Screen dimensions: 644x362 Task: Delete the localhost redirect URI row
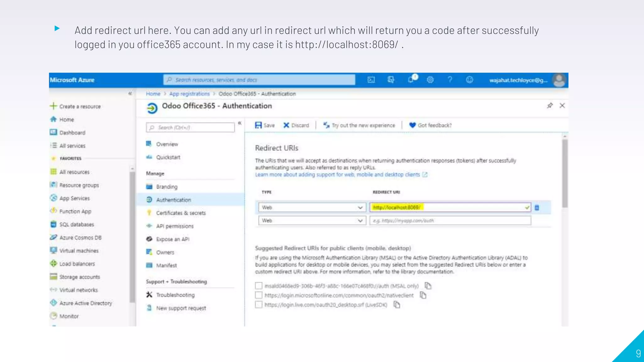click(537, 207)
